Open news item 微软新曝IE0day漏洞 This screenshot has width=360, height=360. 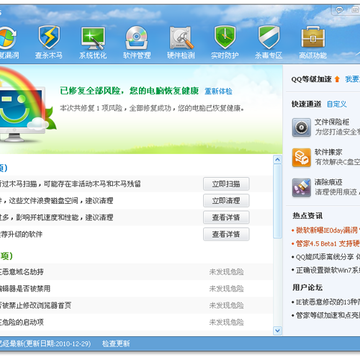click(327, 230)
